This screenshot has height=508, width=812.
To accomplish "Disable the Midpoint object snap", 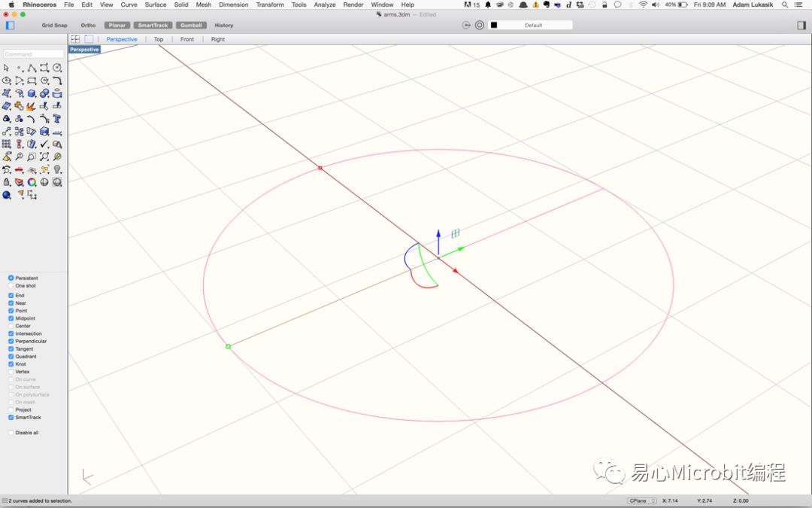I will pyautogui.click(x=11, y=318).
